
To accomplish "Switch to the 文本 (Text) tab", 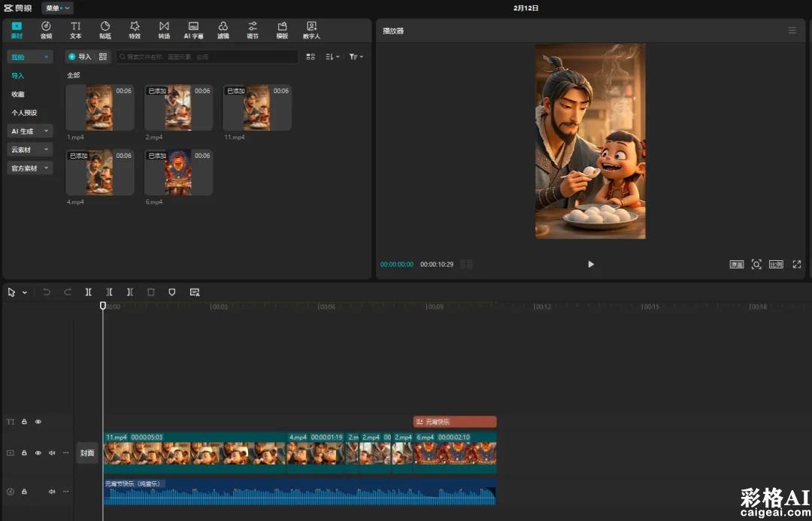I will tap(76, 30).
